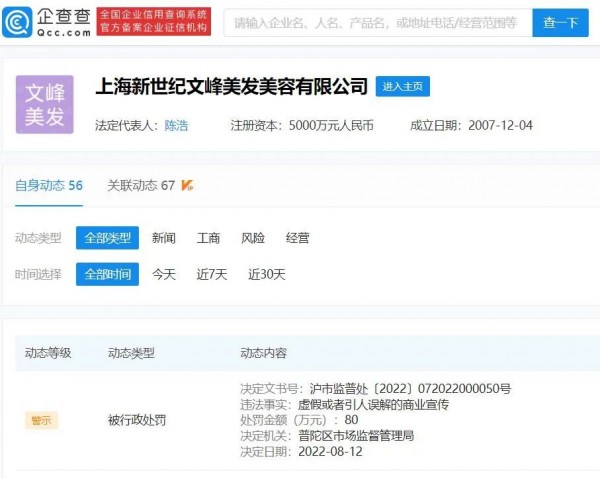Image resolution: width=600 pixels, height=479 pixels.
Task: Click the VIP badge next to 关联动态
Action: click(187, 186)
